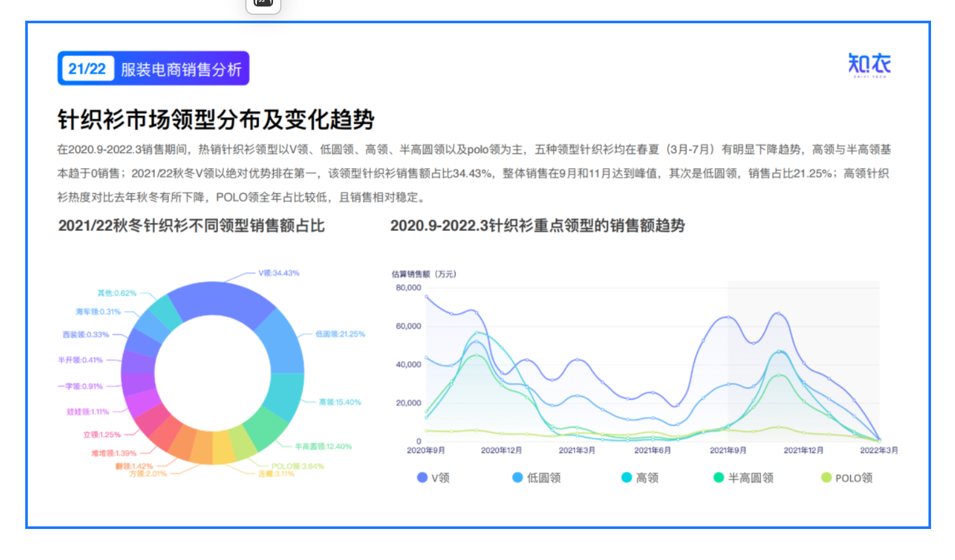Viewport: 955px width, 560px height.
Task: Click the donut label 西装领:0.33%
Action: point(85,335)
